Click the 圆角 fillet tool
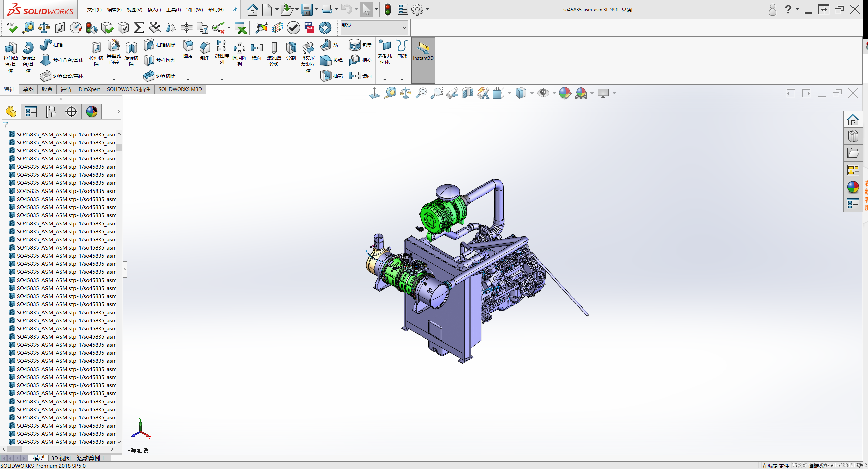 click(188, 49)
